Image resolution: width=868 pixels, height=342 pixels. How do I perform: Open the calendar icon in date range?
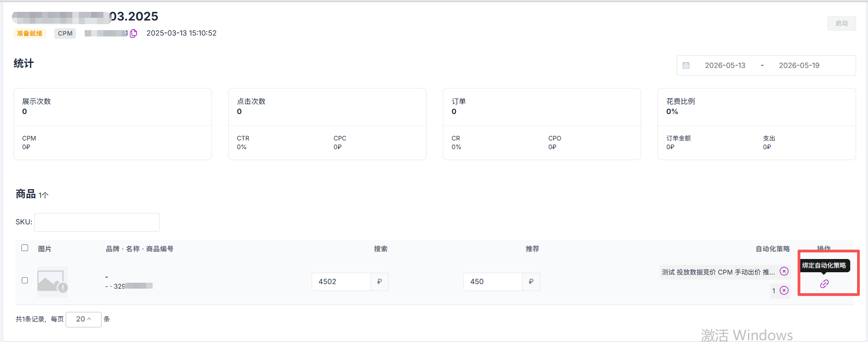click(x=686, y=66)
